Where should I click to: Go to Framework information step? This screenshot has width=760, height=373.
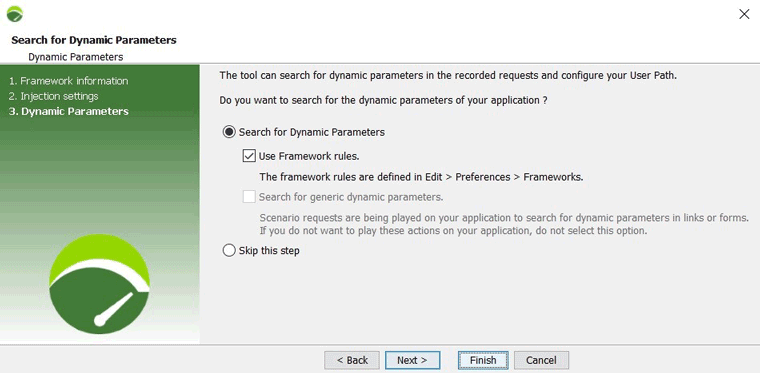(x=68, y=81)
